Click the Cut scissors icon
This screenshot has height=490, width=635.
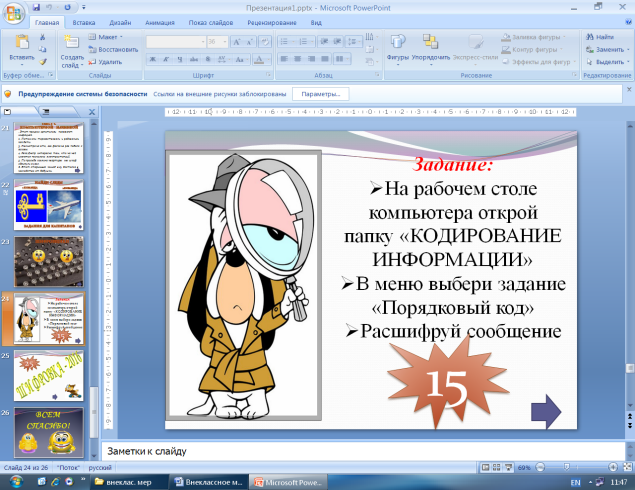coord(43,37)
